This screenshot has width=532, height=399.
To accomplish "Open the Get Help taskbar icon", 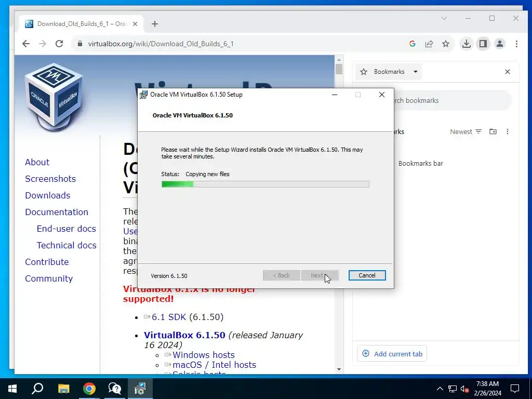I will tap(115, 389).
